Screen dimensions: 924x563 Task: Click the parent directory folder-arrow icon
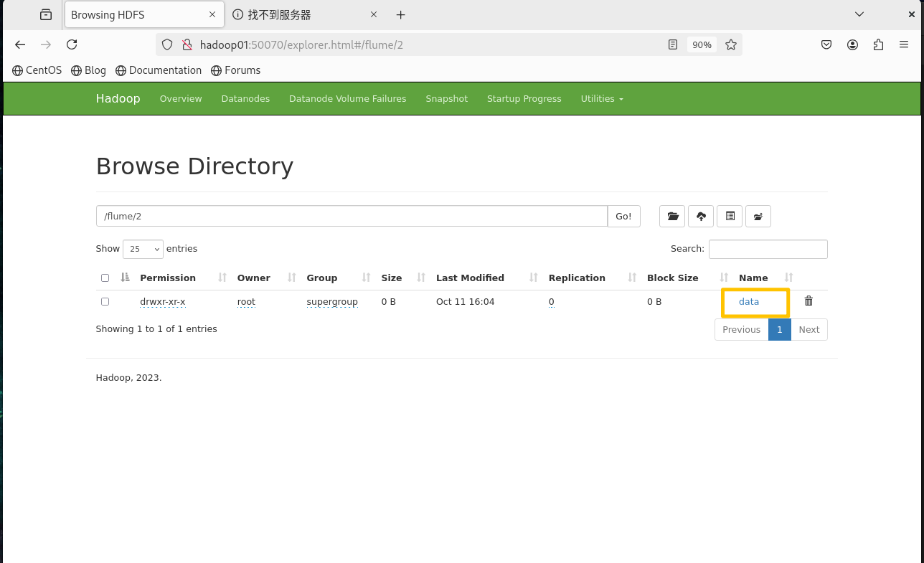758,216
